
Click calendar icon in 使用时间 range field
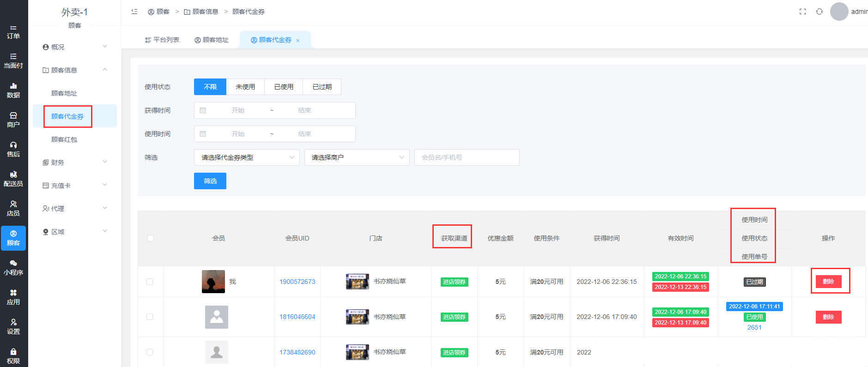(x=203, y=134)
